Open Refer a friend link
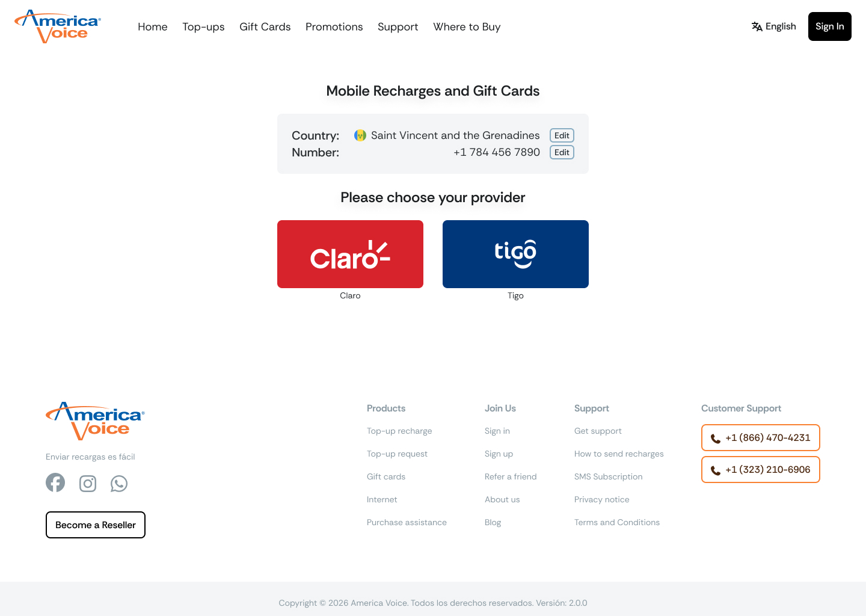This screenshot has height=616, width=866. coord(511,476)
